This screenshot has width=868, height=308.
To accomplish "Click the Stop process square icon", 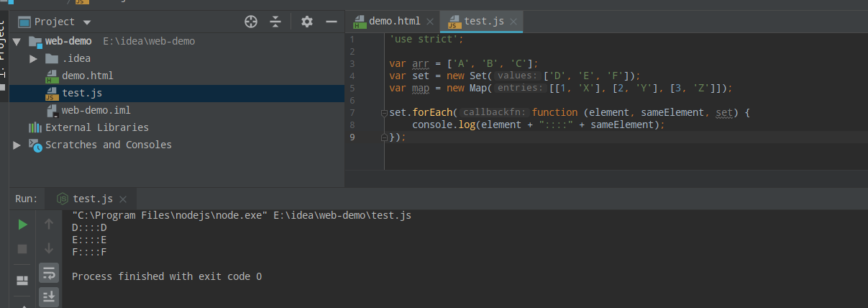I will pyautogui.click(x=22, y=248).
